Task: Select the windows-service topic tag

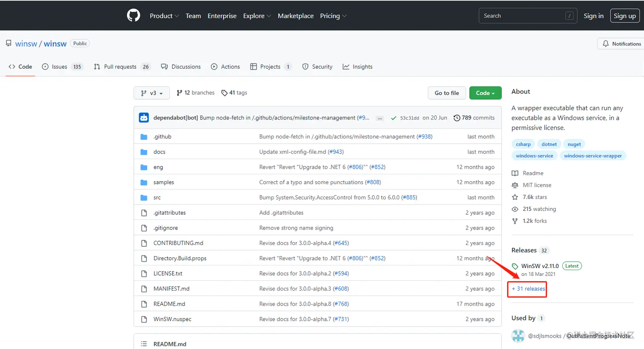Action: [x=535, y=156]
